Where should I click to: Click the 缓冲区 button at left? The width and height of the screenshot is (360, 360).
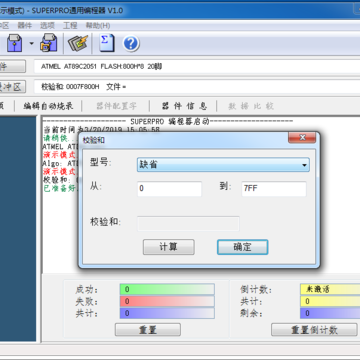[x=13, y=87]
